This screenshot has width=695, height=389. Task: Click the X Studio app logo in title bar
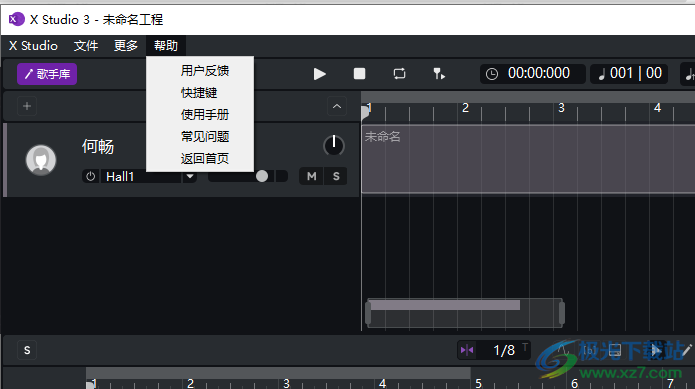click(x=16, y=19)
